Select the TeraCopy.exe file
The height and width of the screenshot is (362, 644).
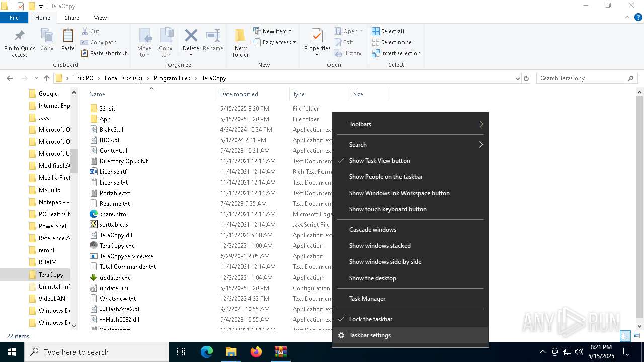(117, 246)
